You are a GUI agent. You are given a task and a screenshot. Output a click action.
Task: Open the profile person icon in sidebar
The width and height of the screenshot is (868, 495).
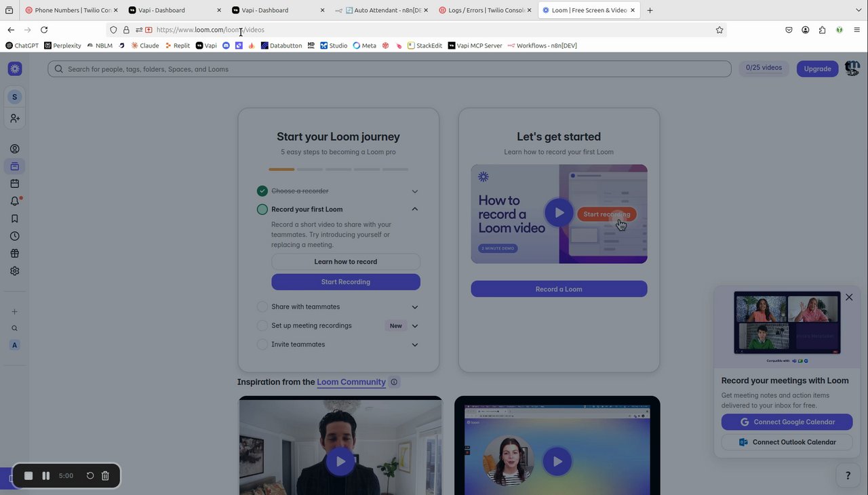point(15,149)
